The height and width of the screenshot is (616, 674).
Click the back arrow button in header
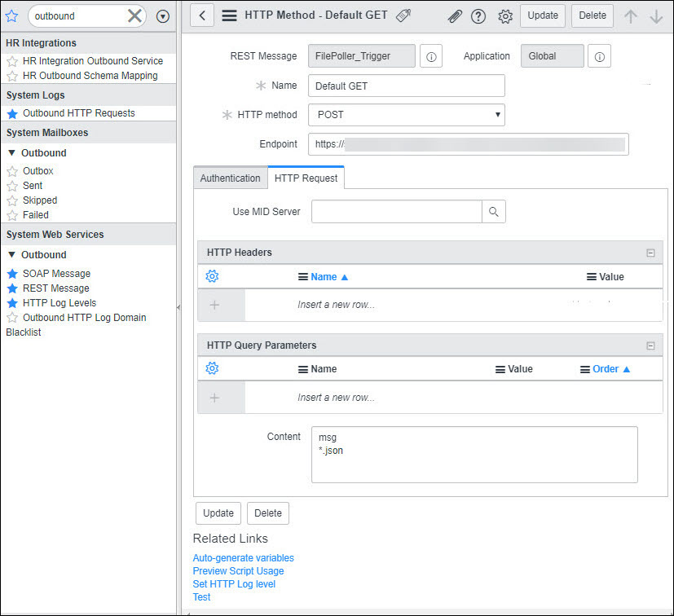pyautogui.click(x=202, y=15)
